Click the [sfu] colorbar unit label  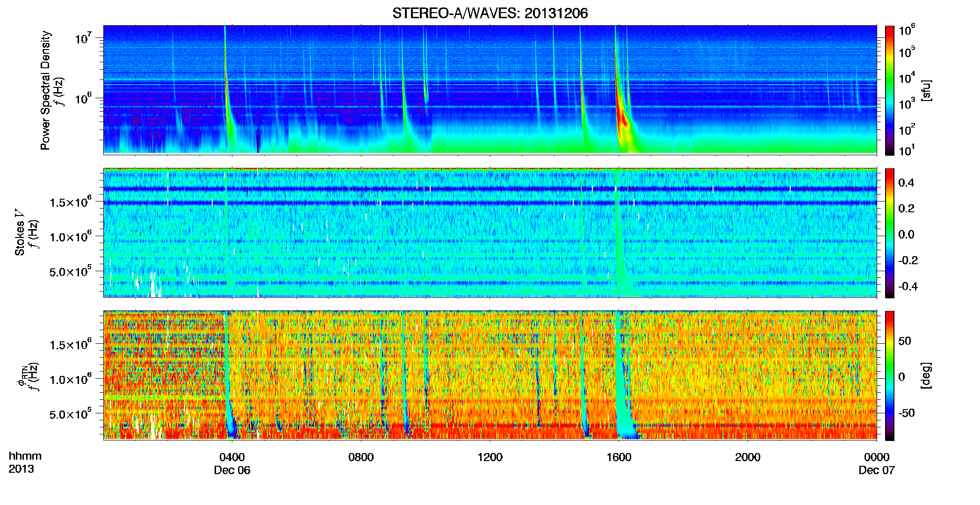(x=927, y=90)
